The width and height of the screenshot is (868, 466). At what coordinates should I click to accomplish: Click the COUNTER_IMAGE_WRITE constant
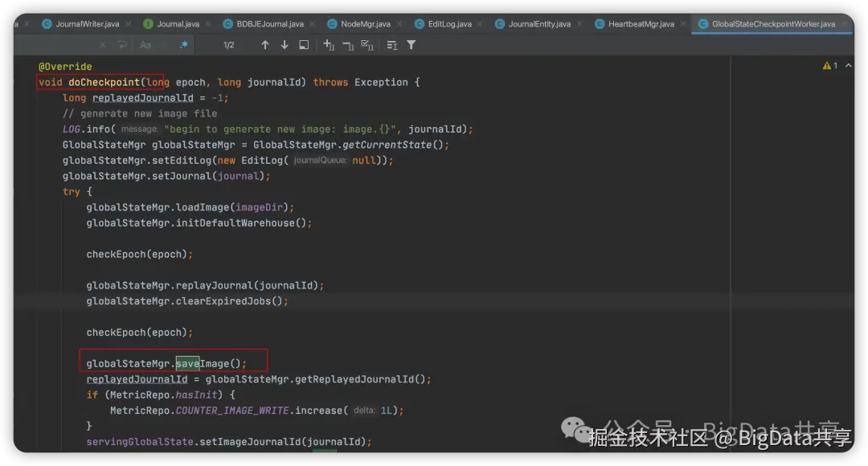[x=232, y=411]
